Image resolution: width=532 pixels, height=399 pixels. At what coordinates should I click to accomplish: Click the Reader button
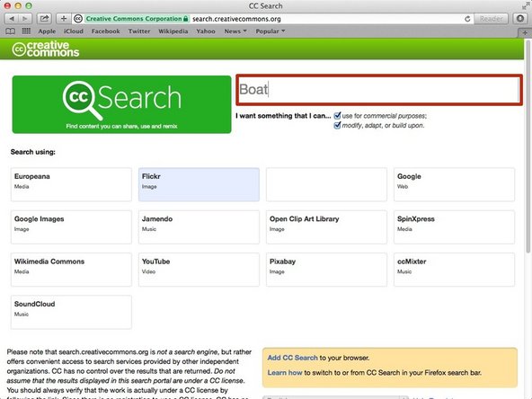tap(491, 19)
